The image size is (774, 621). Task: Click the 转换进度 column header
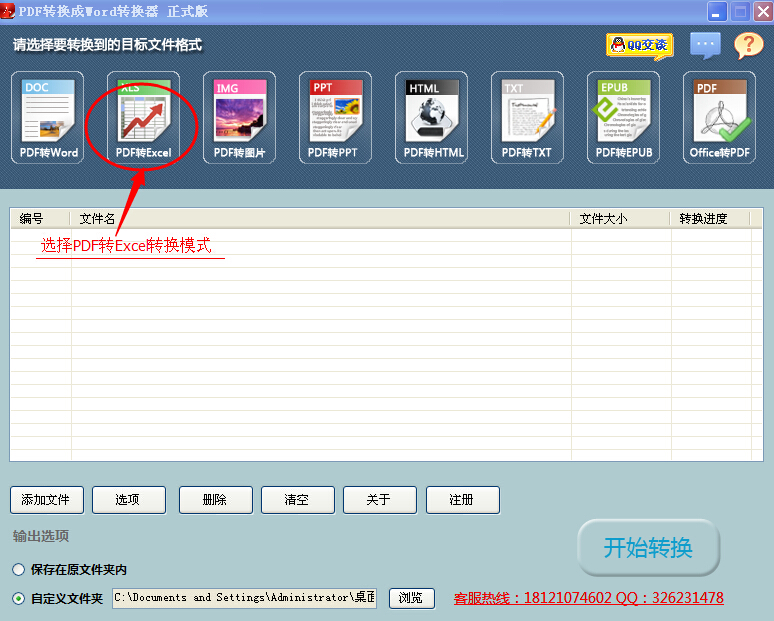(x=710, y=219)
